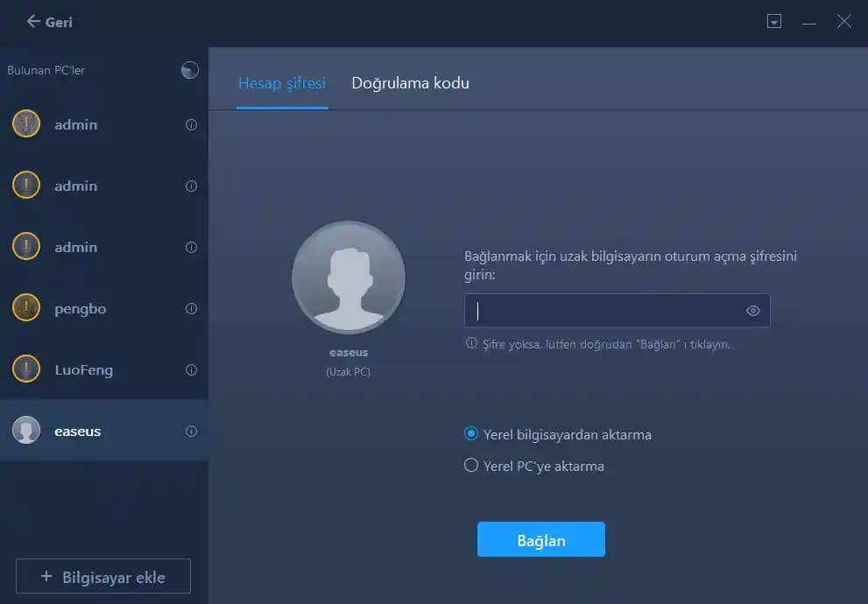
Task: Click the Bağlan button
Action: (540, 540)
